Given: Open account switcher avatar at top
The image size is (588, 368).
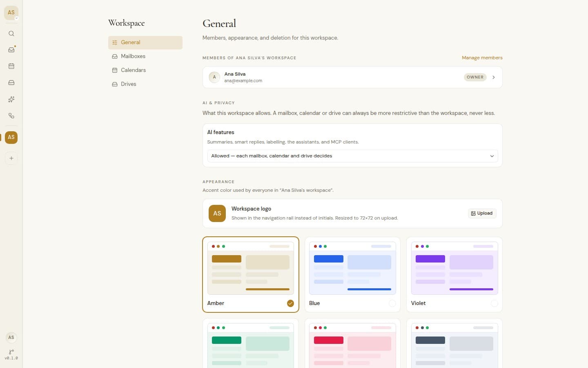Looking at the screenshot, I should pos(11,12).
